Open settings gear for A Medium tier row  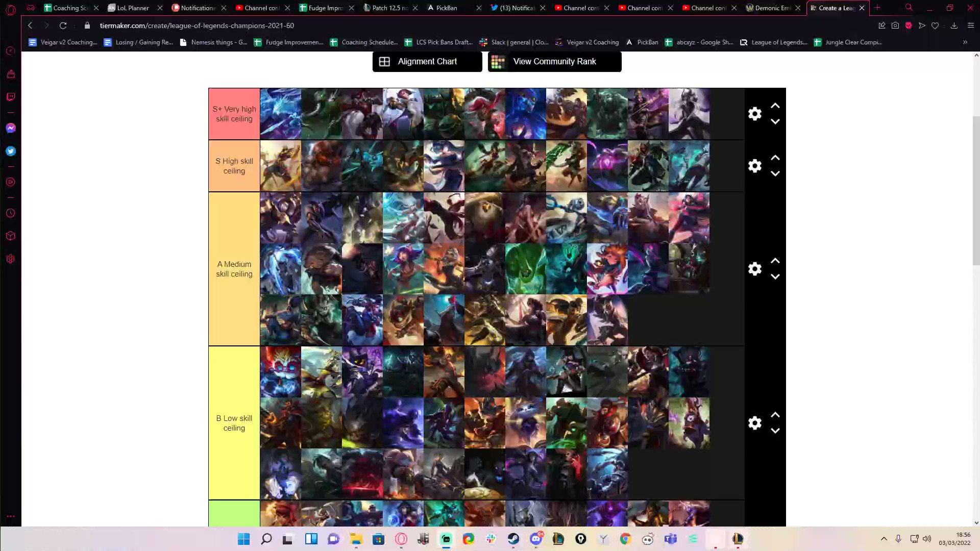[x=755, y=269]
